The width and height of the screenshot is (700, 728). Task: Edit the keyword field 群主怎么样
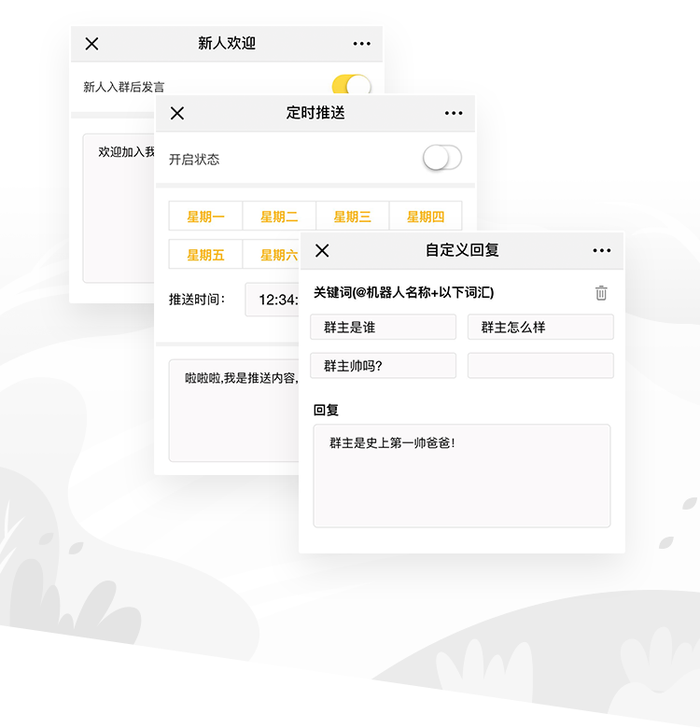(x=540, y=328)
